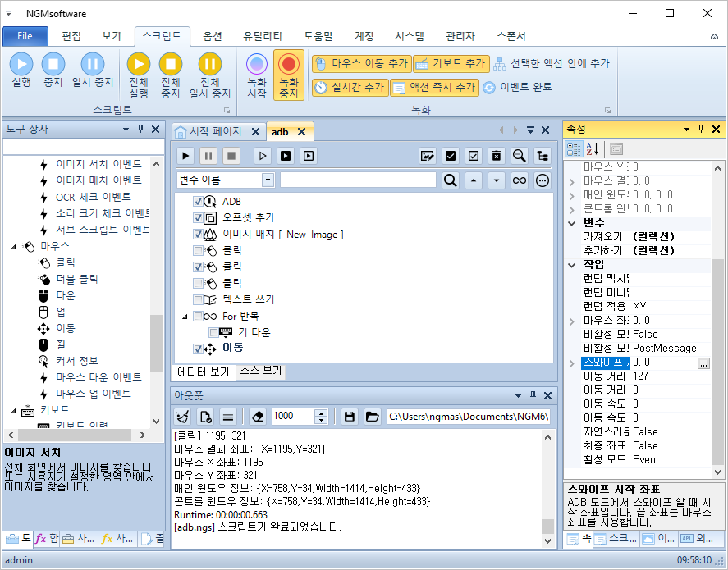Uncheck the bold 이동 action checkbox
The image size is (728, 570).
pyautogui.click(x=198, y=349)
